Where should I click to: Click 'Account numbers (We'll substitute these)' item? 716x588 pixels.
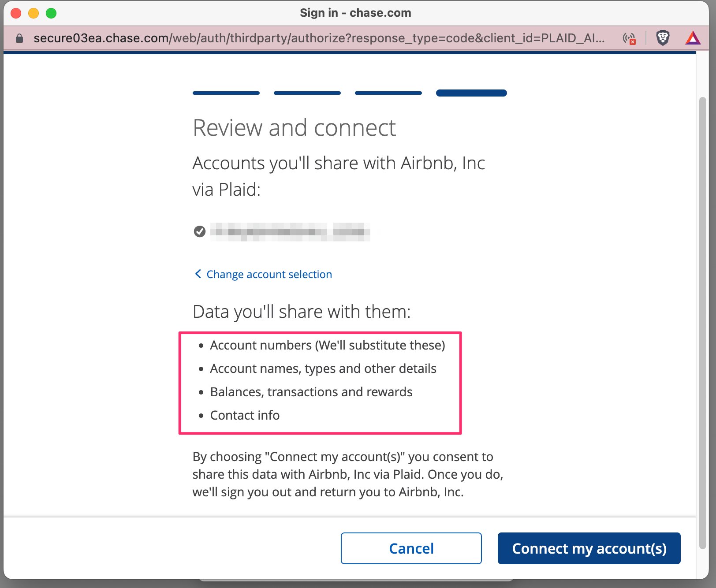[x=328, y=345]
